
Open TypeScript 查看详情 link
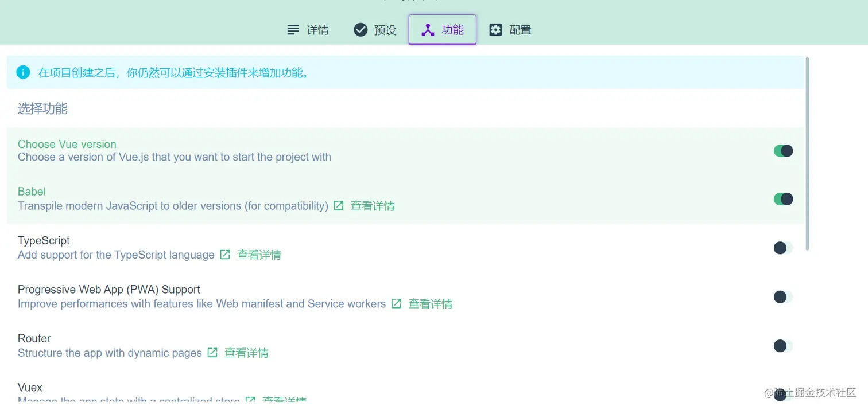[x=259, y=255]
